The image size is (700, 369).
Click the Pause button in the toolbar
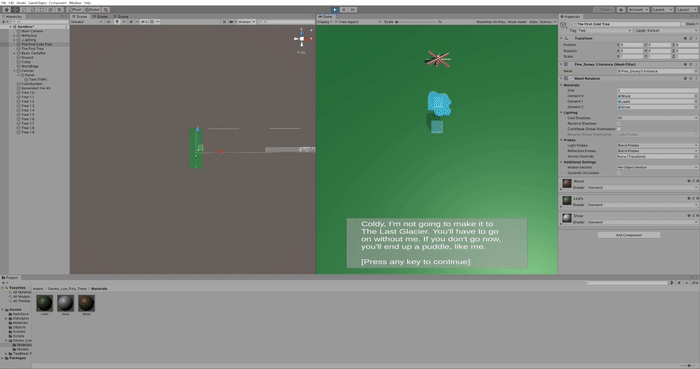[344, 9]
